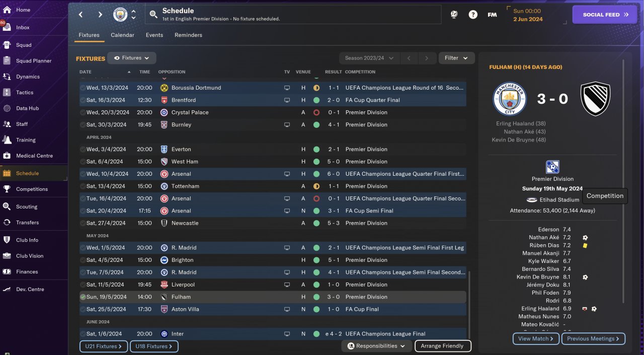Image resolution: width=644 pixels, height=355 pixels.
Task: Click the View Match button
Action: click(536, 338)
